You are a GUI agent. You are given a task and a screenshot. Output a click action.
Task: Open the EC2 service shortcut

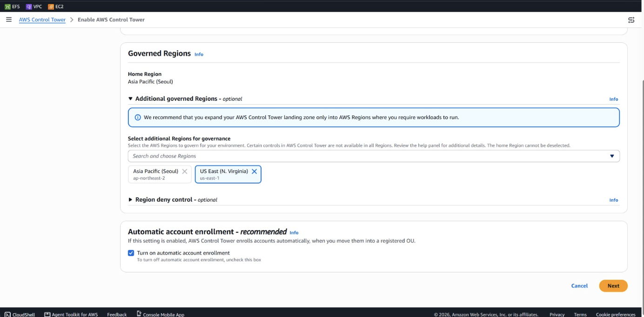(56, 7)
